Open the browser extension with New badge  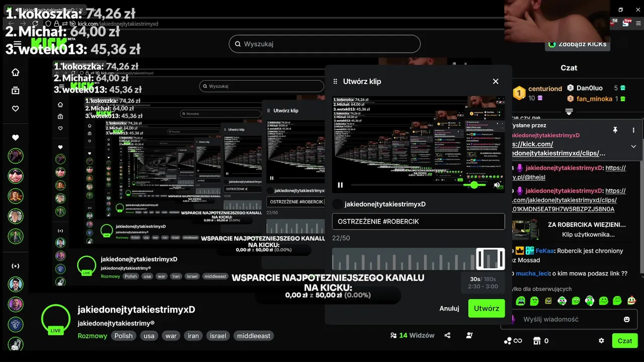[626, 23]
